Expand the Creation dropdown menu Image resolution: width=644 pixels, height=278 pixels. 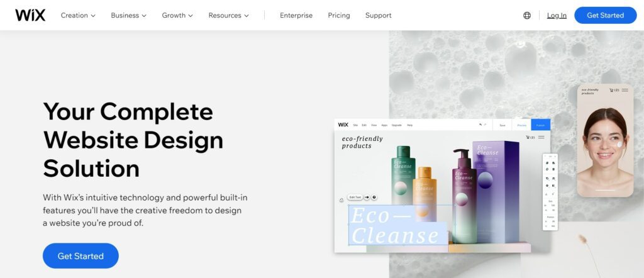78,15
